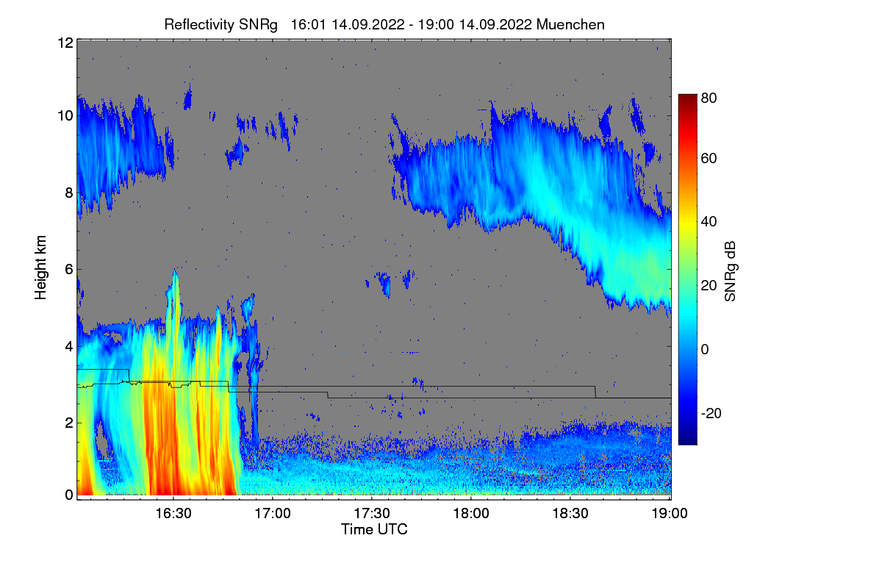Click the date range '16:01 14.09.2022' in title
This screenshot has height=588, width=882.
(348, 24)
